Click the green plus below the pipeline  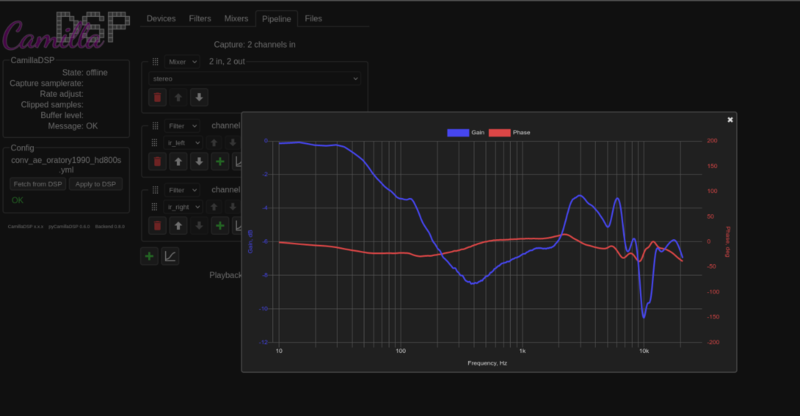coord(149,256)
